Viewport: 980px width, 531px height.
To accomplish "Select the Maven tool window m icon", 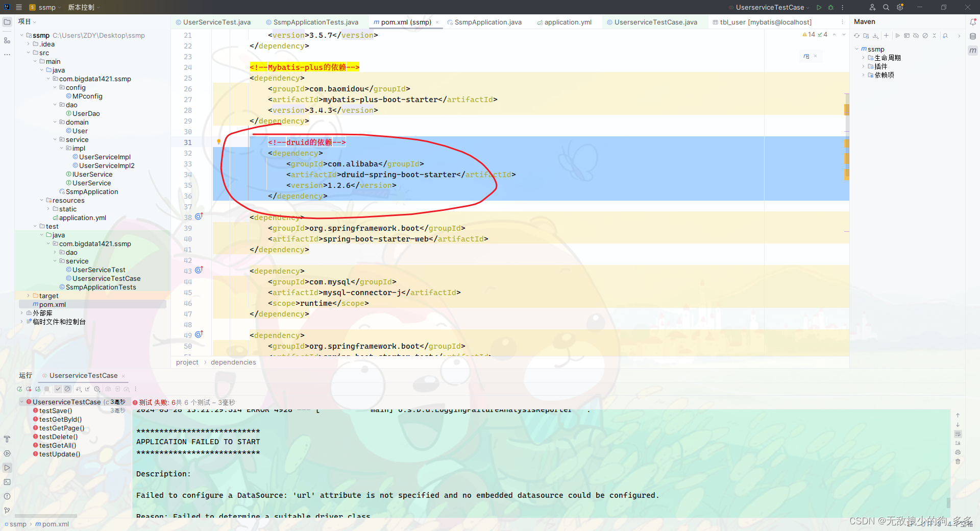I will pos(973,51).
